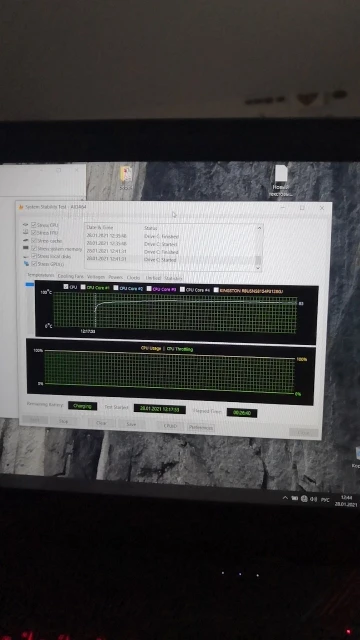Screen dimensions: 360x640
Task: Click the Save button
Action: (131, 424)
